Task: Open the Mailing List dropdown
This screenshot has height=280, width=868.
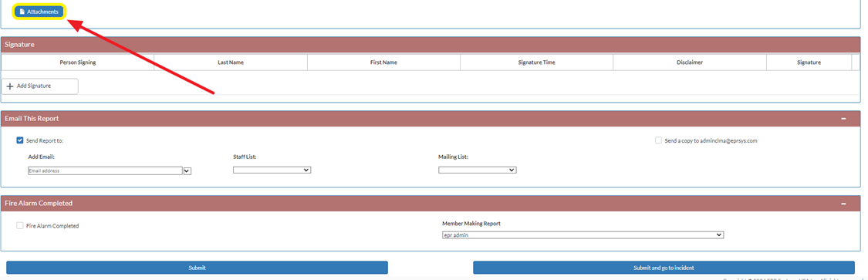Action: (x=477, y=170)
